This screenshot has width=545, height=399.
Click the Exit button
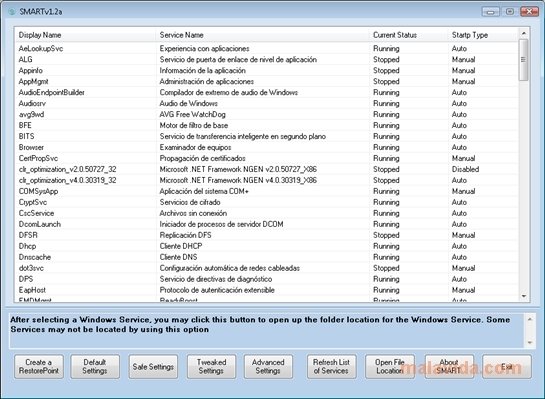(507, 366)
